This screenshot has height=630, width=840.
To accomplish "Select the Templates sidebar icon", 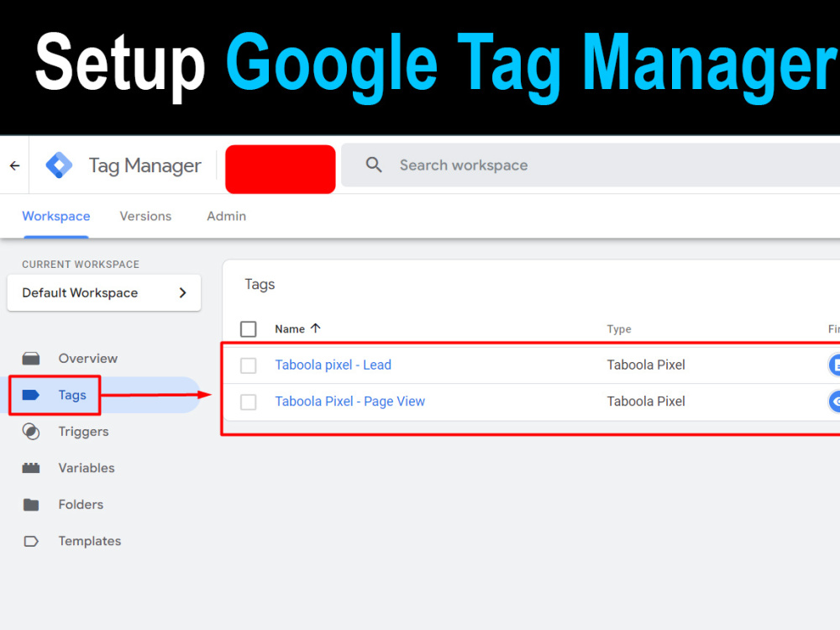I will (x=31, y=541).
